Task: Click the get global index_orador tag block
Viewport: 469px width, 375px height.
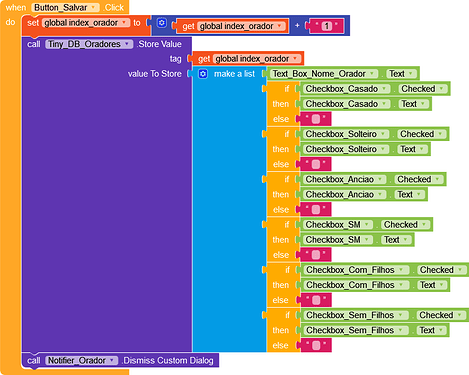Action: click(x=247, y=59)
